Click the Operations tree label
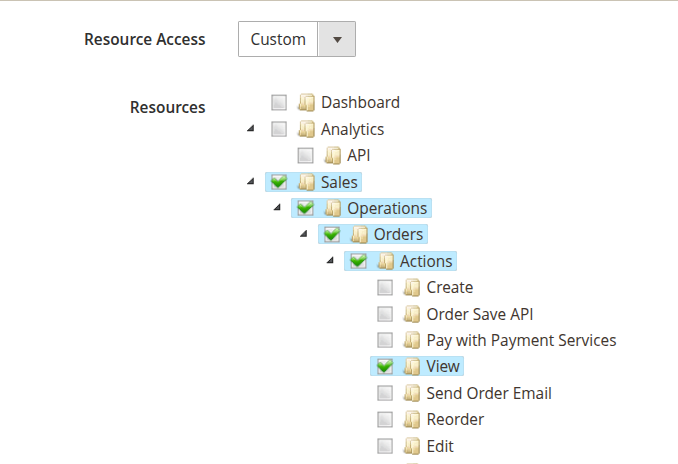678x464 pixels. 387,208
